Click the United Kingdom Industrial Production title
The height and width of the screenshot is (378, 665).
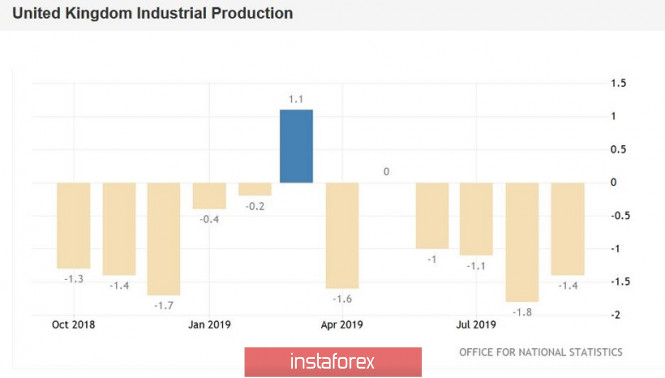153,13
